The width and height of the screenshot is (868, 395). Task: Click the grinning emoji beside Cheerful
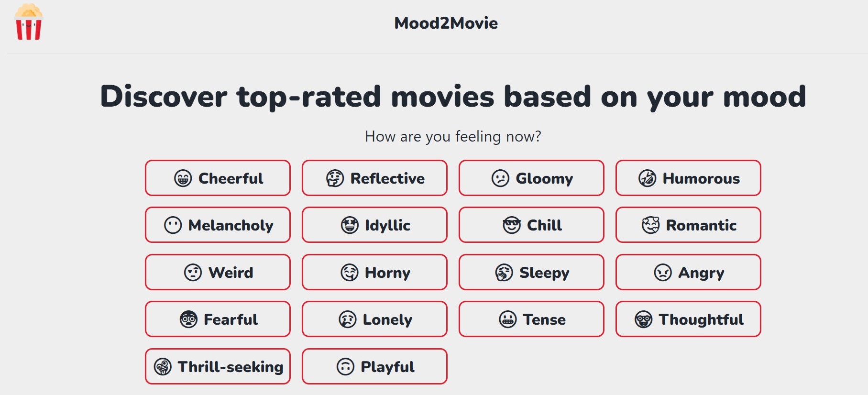click(183, 178)
